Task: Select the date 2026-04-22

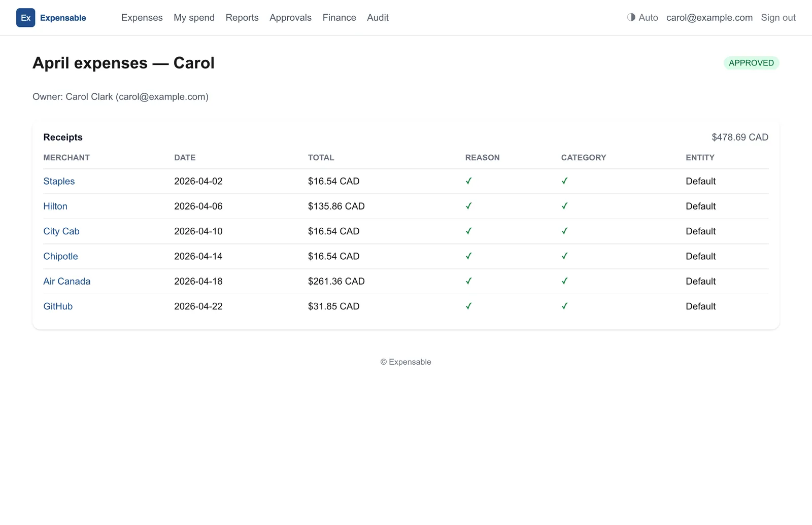Action: pyautogui.click(x=198, y=306)
